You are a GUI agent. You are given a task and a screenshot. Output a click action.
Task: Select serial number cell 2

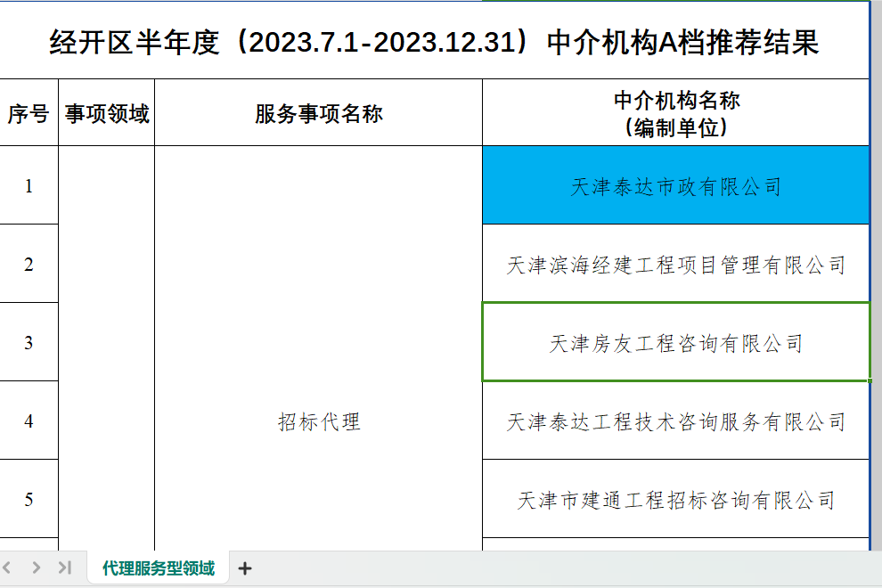(x=29, y=264)
